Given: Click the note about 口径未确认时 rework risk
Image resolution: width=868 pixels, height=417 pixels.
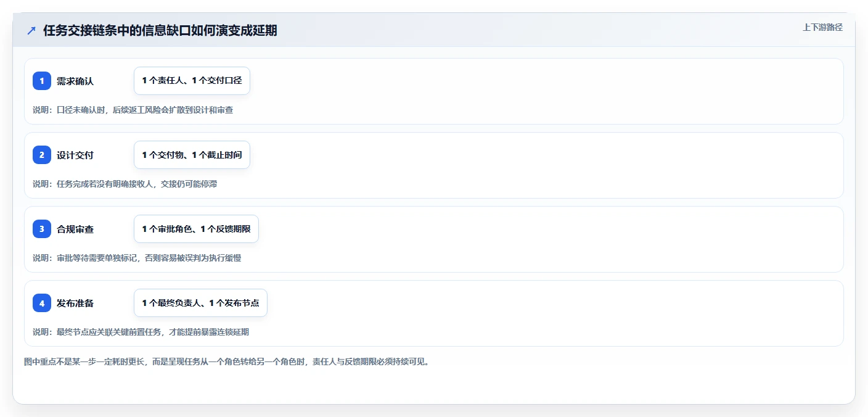Looking at the screenshot, I should [133, 110].
